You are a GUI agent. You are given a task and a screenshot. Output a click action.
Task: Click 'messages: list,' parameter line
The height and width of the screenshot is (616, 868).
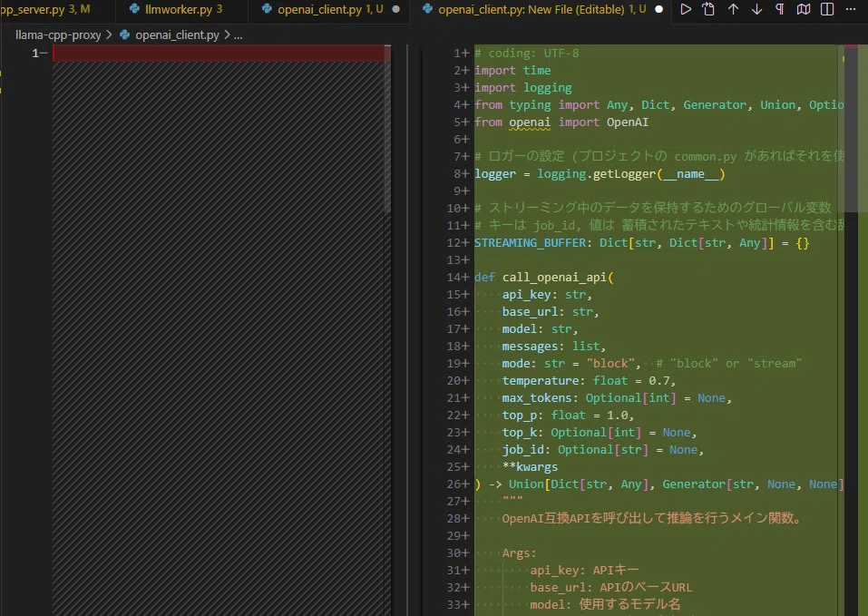553,346
